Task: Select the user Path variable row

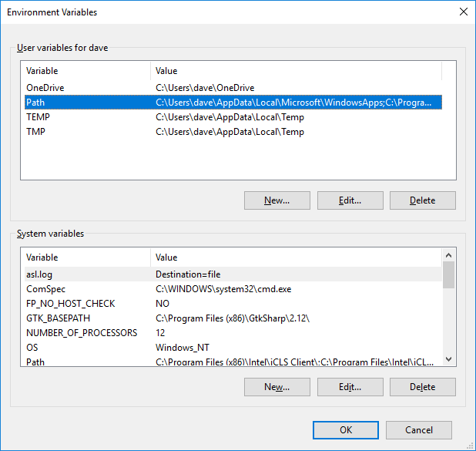Action: click(x=233, y=103)
